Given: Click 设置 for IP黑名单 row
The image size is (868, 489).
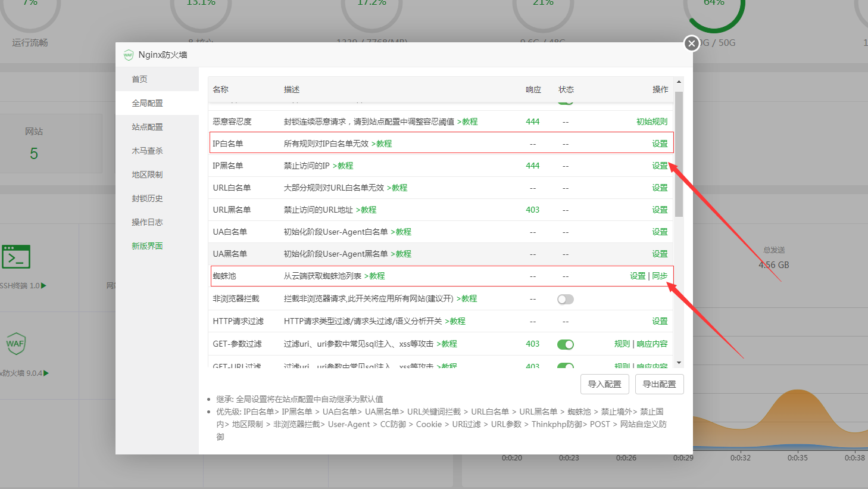Looking at the screenshot, I should coord(660,166).
